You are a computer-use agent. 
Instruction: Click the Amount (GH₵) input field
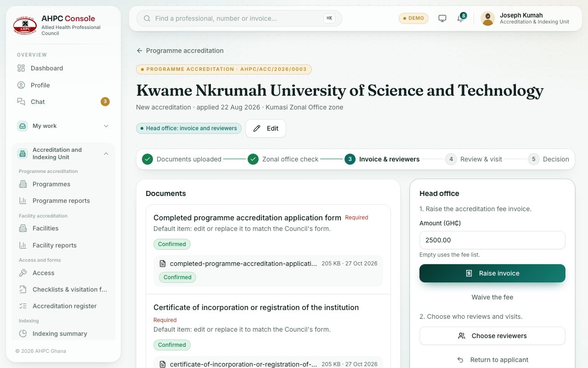click(492, 240)
